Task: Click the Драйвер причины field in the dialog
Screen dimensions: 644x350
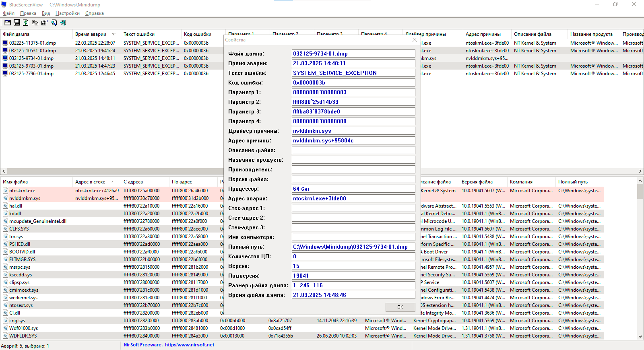Action: (353, 131)
